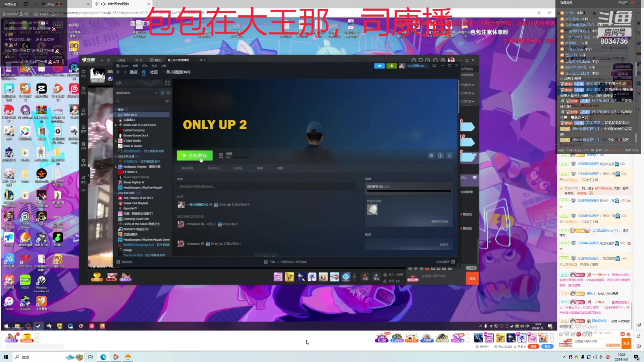Click the green notification bell button

click(x=391, y=66)
